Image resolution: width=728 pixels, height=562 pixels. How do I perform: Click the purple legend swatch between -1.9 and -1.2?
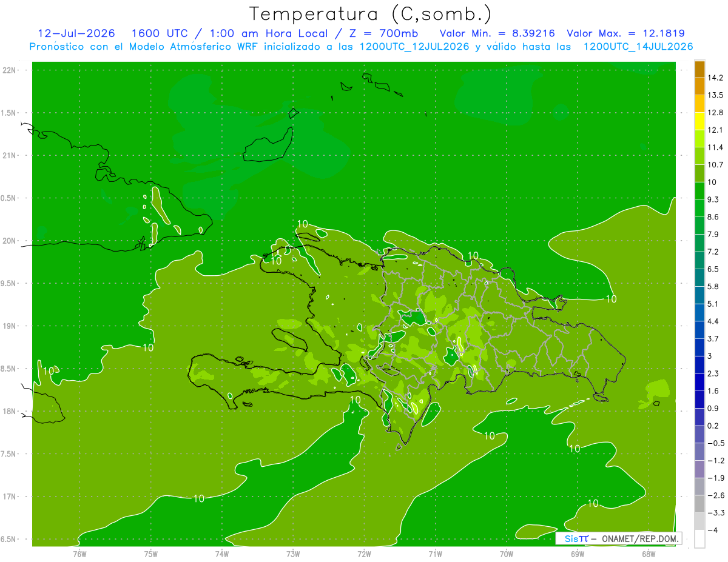point(699,469)
